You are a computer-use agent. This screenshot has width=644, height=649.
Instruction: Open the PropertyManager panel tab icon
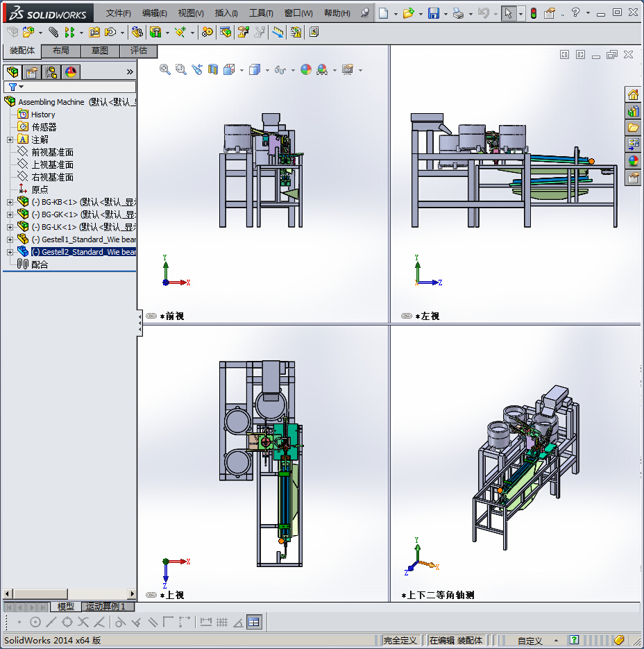(x=31, y=72)
